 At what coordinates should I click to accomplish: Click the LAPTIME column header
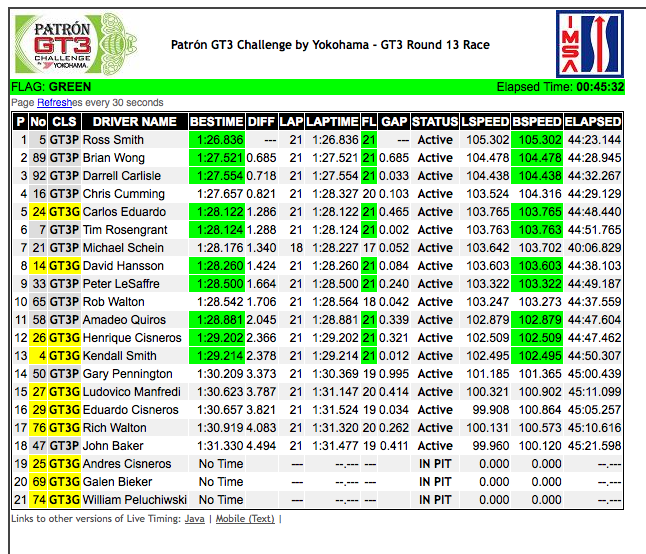click(333, 122)
